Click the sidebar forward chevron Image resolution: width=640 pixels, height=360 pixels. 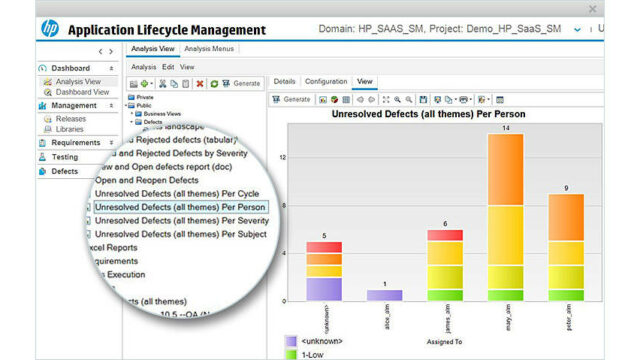pyautogui.click(x=111, y=51)
